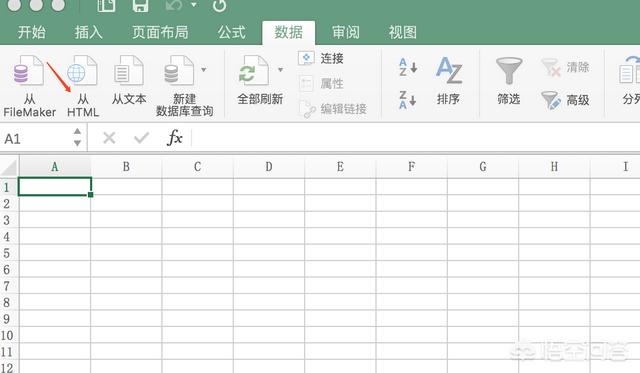
Task: Cancel formula entry with X button
Action: point(109,138)
